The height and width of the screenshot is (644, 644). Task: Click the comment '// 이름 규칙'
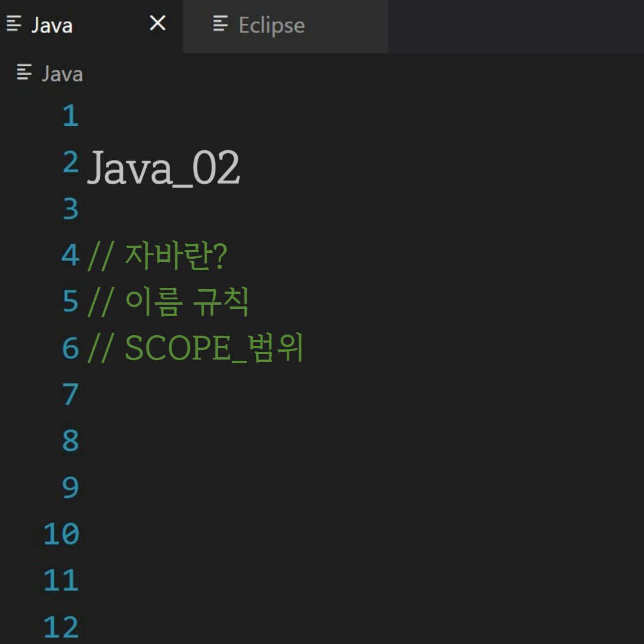[168, 302]
